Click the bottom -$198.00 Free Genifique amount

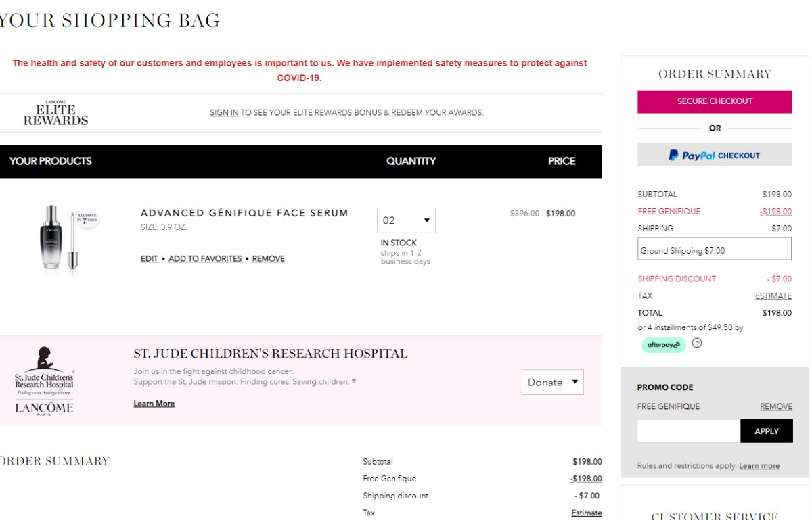pyautogui.click(x=586, y=479)
